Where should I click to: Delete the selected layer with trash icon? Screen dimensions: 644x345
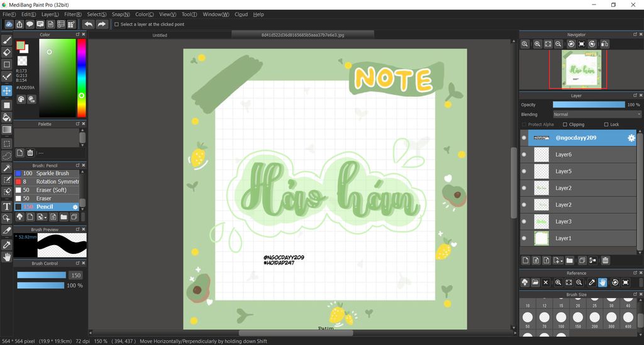605,260
